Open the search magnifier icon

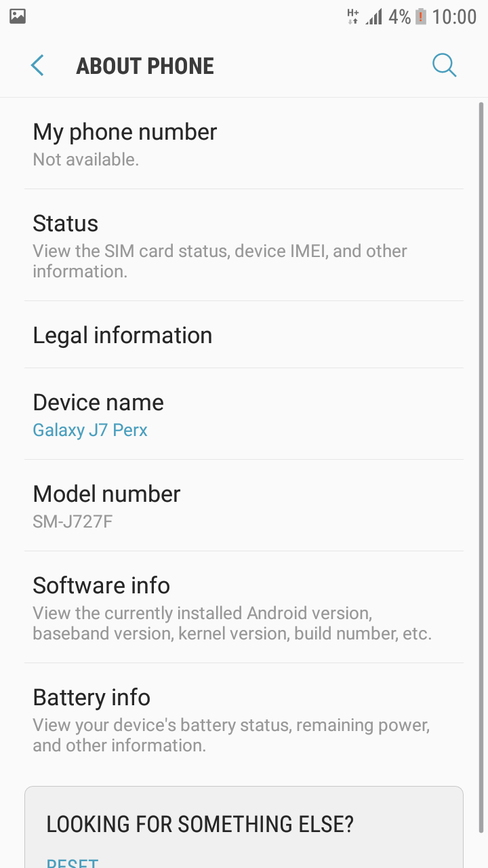444,66
